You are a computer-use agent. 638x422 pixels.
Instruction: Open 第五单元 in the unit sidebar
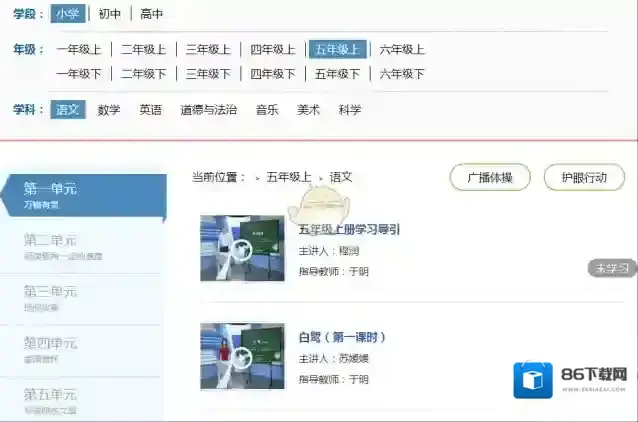pos(81,400)
